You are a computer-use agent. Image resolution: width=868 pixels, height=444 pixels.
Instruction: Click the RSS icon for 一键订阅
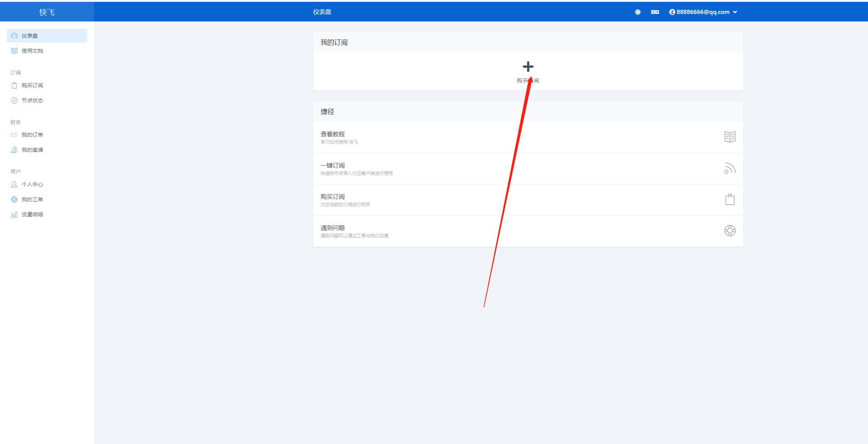[x=730, y=168]
